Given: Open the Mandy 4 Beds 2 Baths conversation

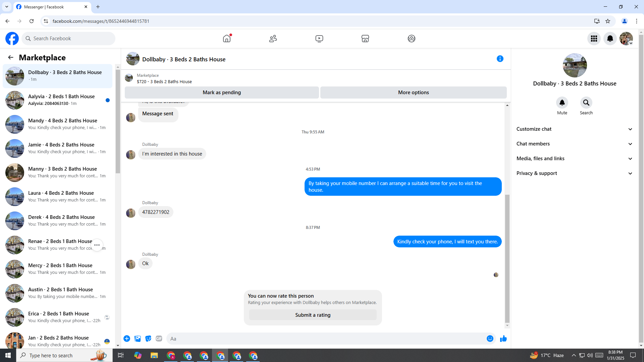Looking at the screenshot, I should coord(57,124).
